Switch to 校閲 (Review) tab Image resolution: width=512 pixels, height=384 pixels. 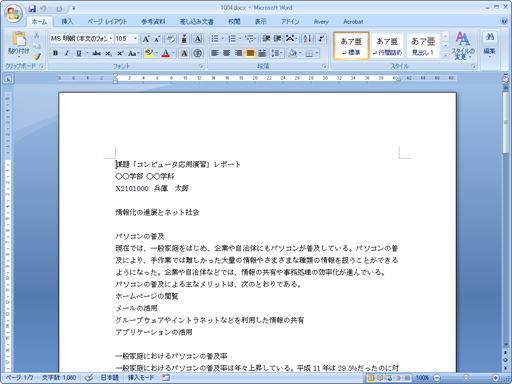pyautogui.click(x=234, y=22)
